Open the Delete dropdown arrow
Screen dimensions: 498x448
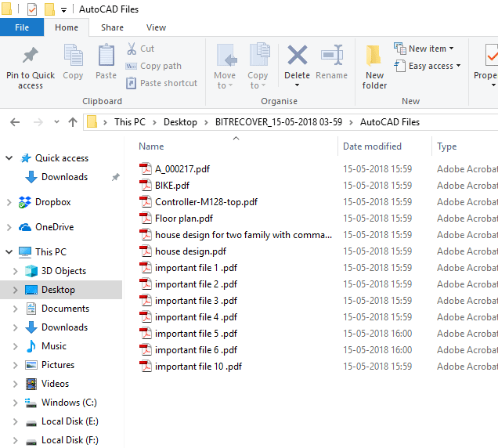297,85
